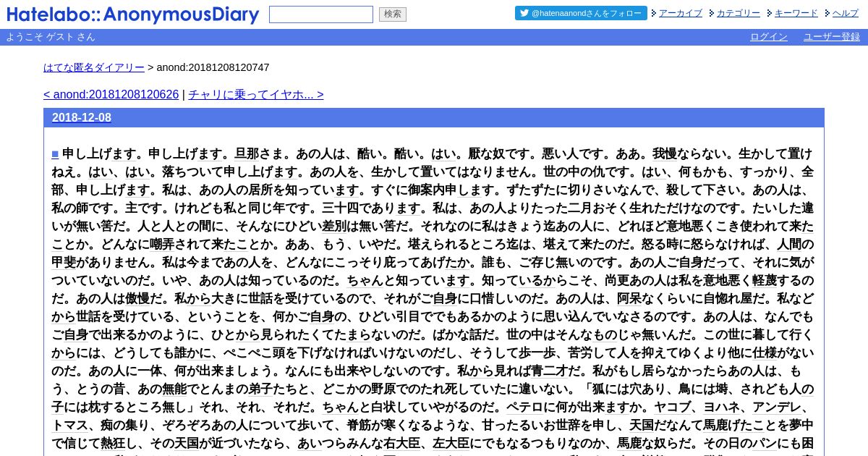Follow @hatenaanond on Twitter
868x456 pixels.
[x=581, y=13]
